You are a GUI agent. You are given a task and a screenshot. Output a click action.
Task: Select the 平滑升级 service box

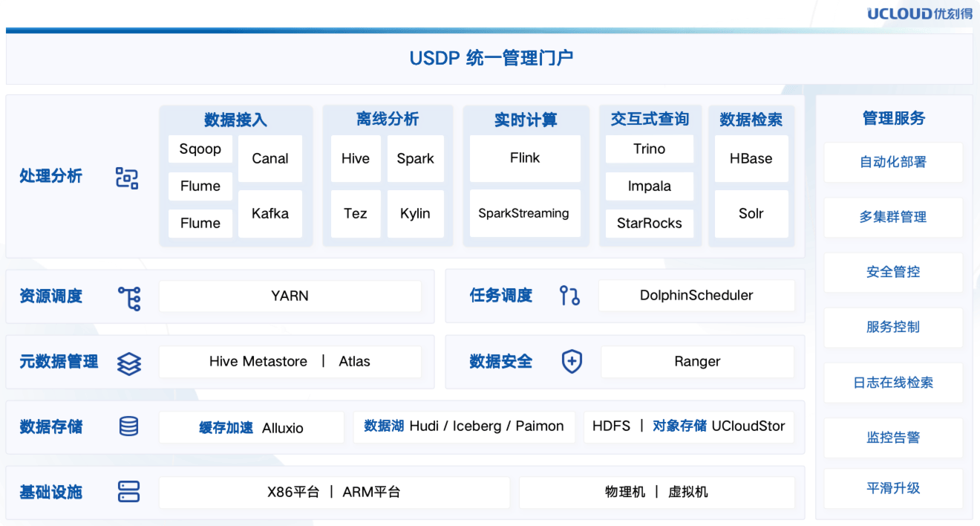pos(893,488)
